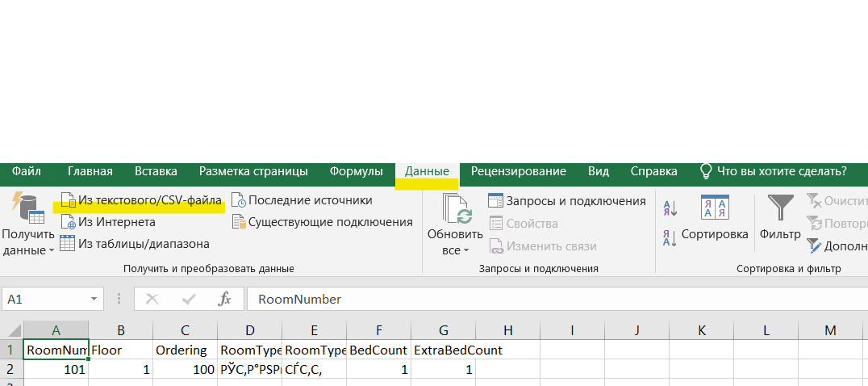Sort descending Z to A
The width and height of the screenshot is (868, 386).
click(x=670, y=237)
